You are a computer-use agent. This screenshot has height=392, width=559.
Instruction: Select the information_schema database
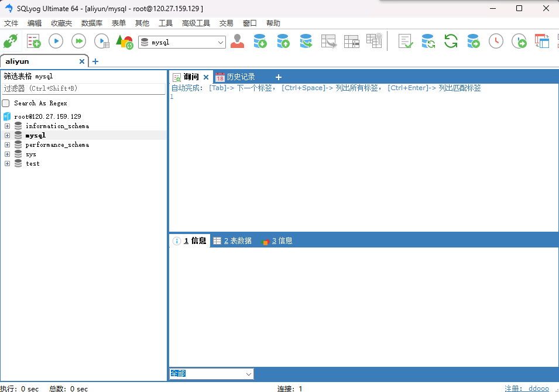(57, 126)
